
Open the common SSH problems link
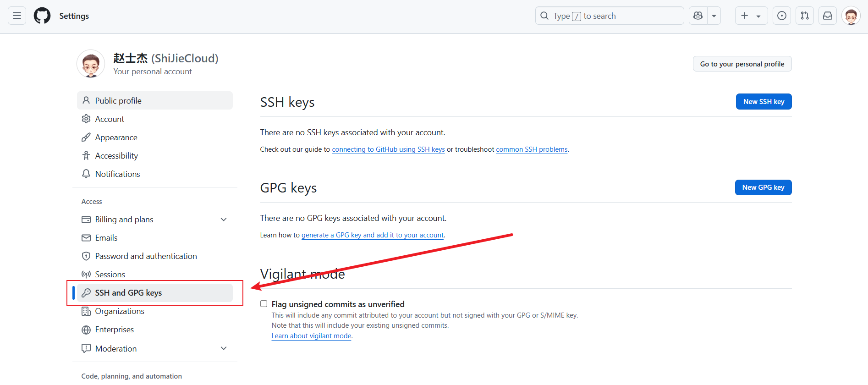click(x=532, y=149)
